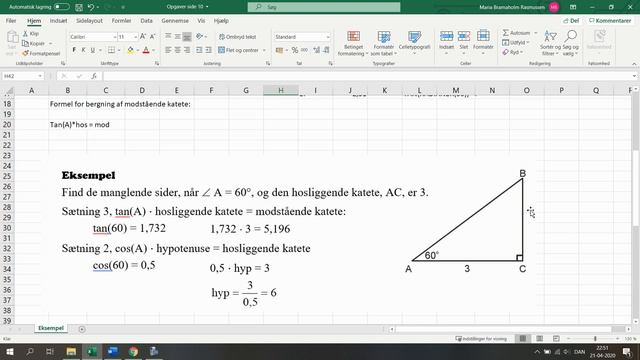Increase decimal places
640x360 pixels.
(x=317, y=50)
